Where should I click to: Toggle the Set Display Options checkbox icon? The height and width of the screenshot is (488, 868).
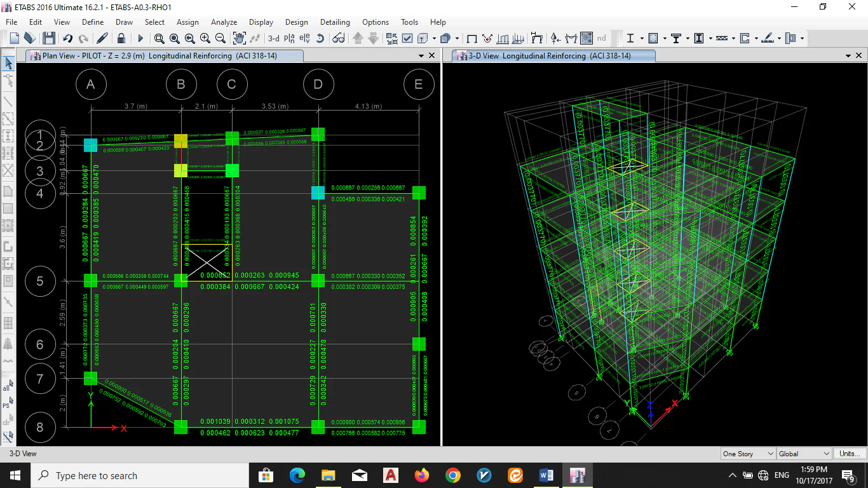pos(407,38)
